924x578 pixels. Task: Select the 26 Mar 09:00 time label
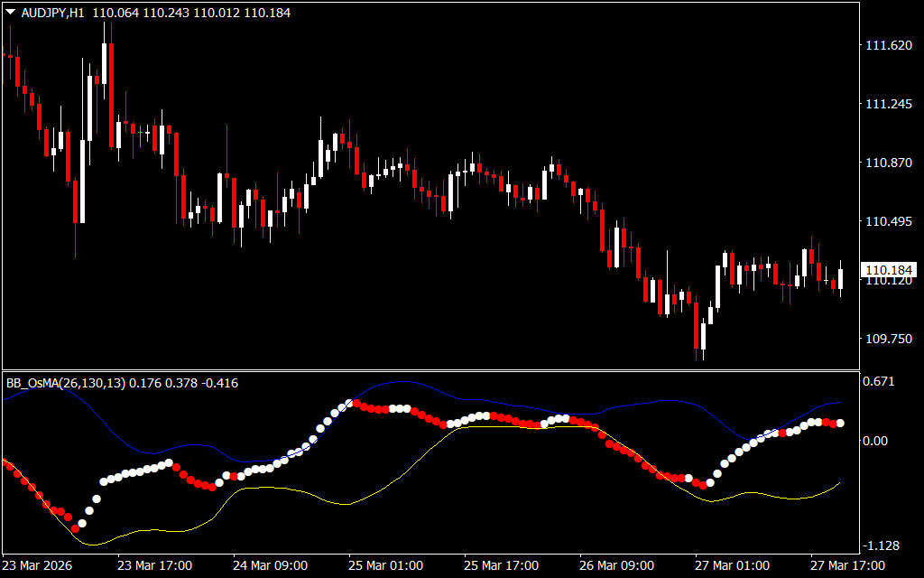point(617,566)
